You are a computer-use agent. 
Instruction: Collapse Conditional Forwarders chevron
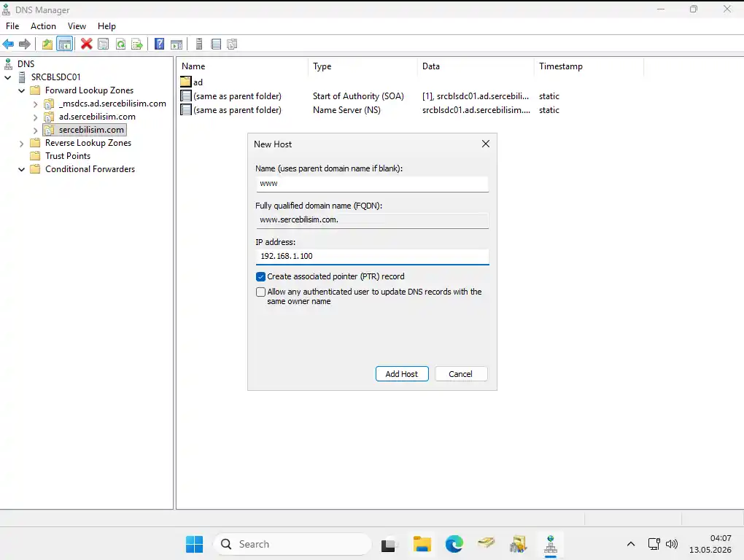click(x=21, y=169)
